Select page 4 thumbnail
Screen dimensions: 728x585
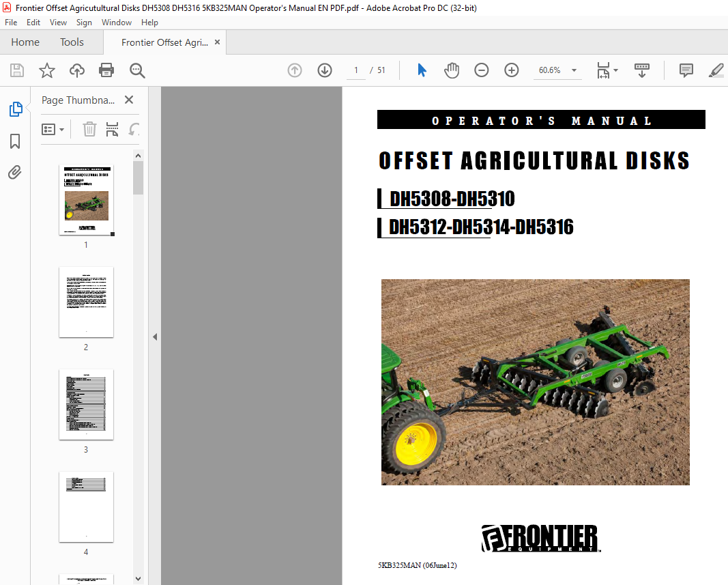[x=86, y=507]
